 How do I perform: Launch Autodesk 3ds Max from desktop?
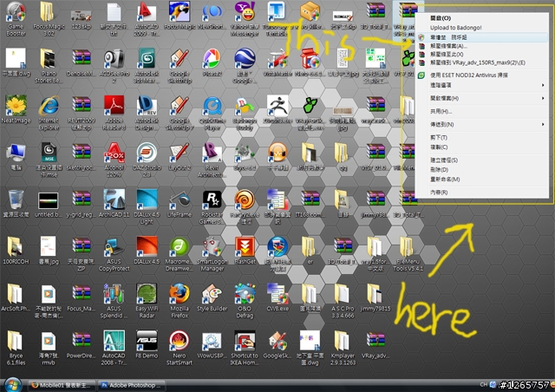147,66
